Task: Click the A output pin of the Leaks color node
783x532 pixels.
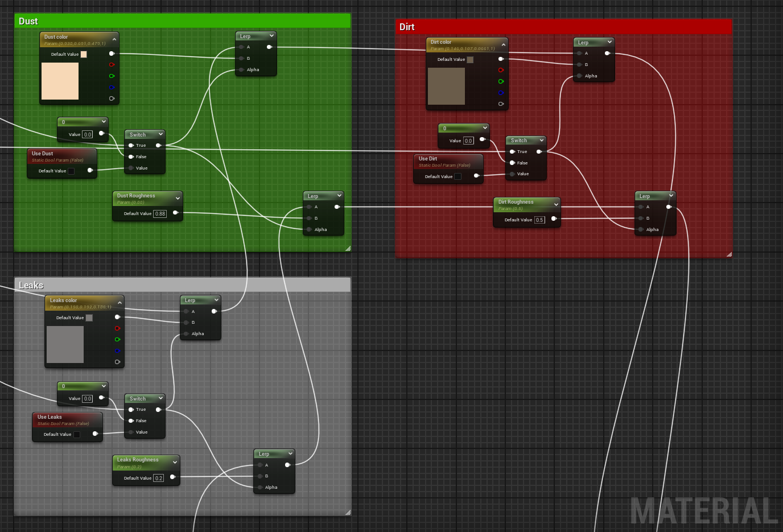Action: coord(117,362)
